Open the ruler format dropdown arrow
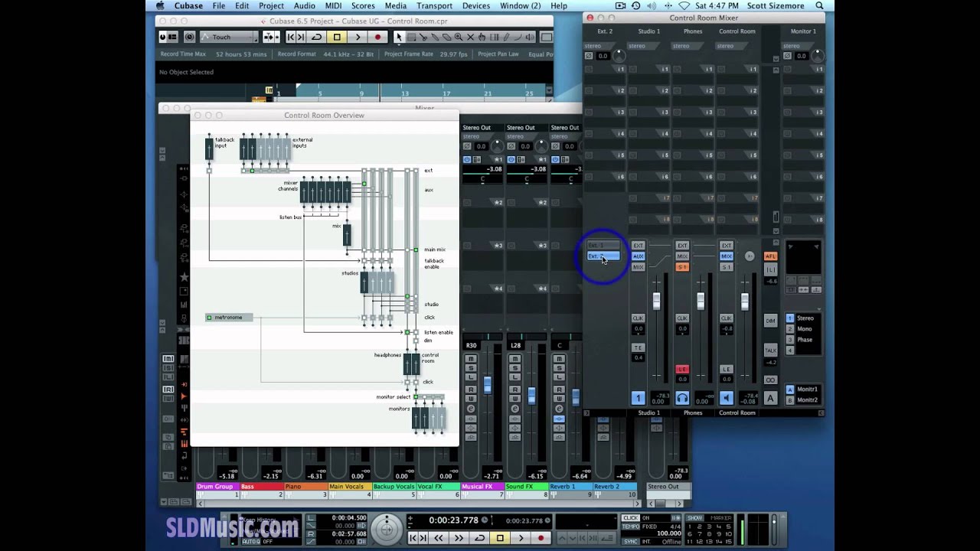980x551 pixels. click(x=548, y=90)
